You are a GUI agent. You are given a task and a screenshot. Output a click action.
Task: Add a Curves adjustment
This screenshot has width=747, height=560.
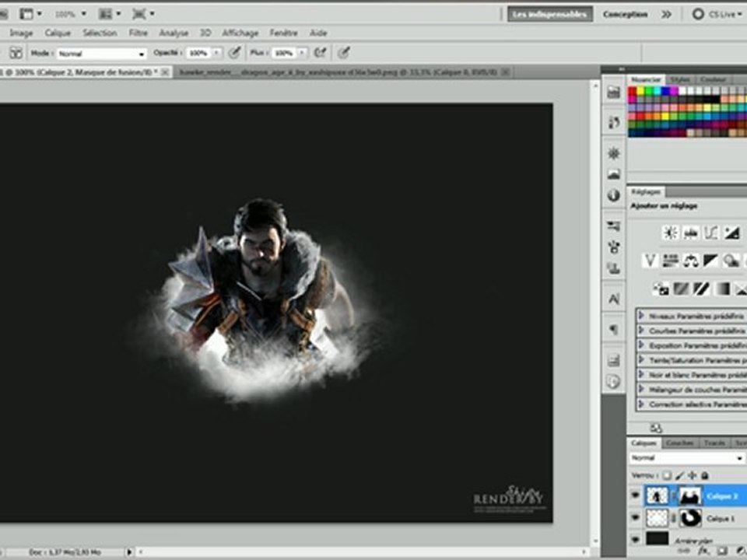click(710, 233)
